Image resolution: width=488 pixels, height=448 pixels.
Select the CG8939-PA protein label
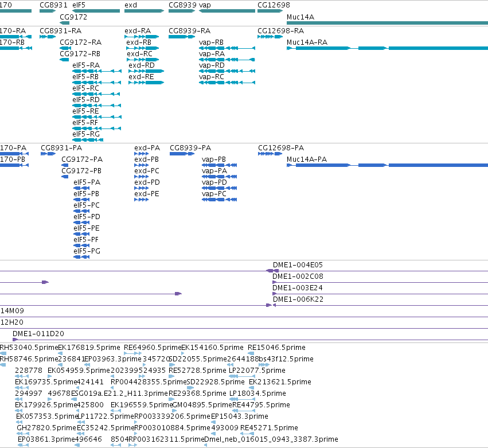click(x=190, y=148)
